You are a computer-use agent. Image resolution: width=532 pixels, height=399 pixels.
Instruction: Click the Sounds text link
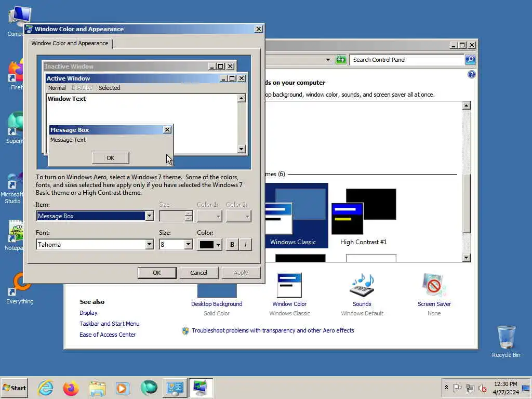362,304
